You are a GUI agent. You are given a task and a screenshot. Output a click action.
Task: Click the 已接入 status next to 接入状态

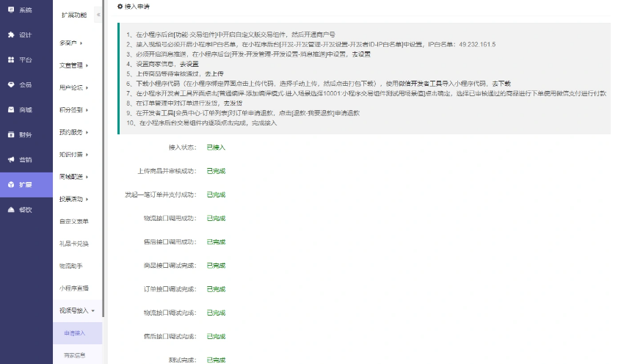pyautogui.click(x=216, y=148)
